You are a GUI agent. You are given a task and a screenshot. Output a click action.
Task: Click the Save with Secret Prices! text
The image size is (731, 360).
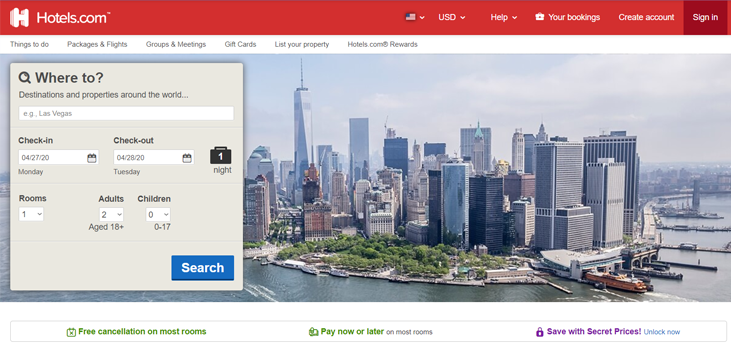(x=594, y=332)
